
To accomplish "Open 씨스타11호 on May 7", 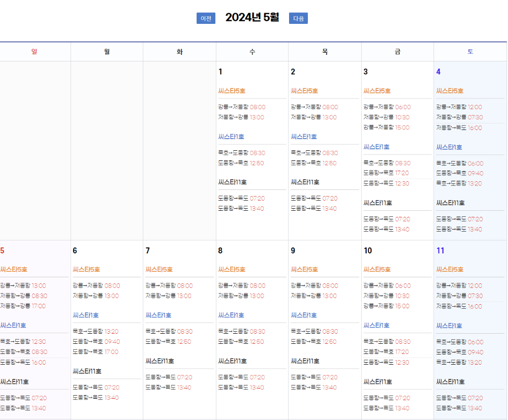I will click(160, 361).
